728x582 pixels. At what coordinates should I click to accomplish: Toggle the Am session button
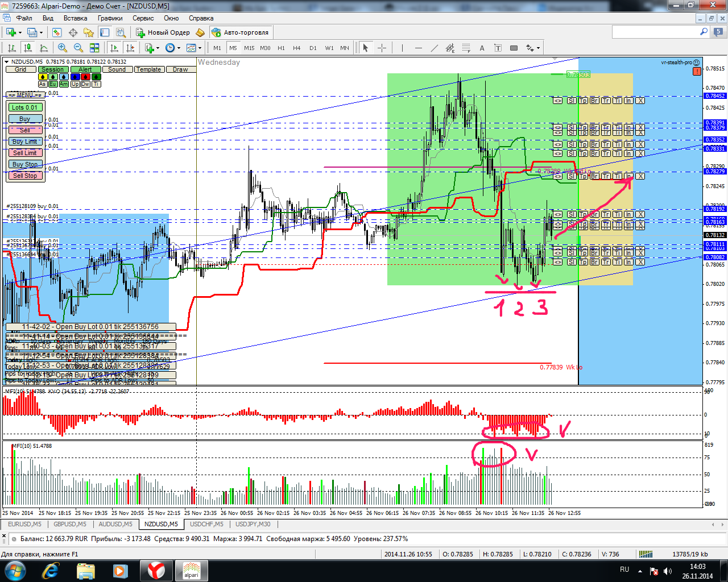[64, 84]
